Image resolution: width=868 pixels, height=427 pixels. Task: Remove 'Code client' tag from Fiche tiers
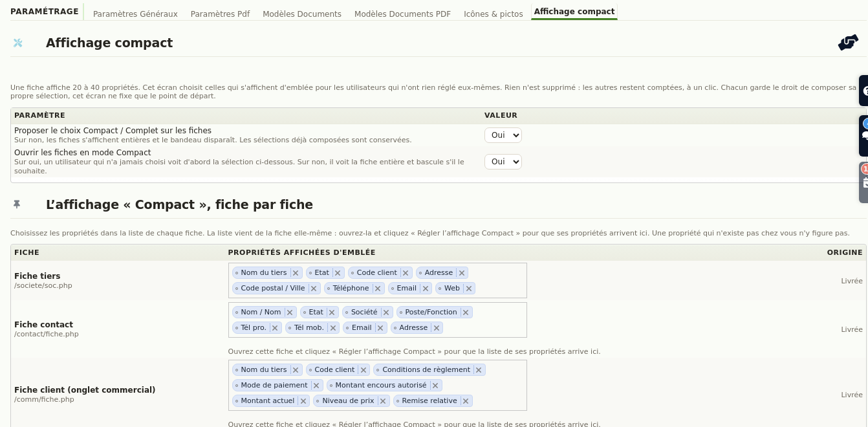click(x=406, y=273)
